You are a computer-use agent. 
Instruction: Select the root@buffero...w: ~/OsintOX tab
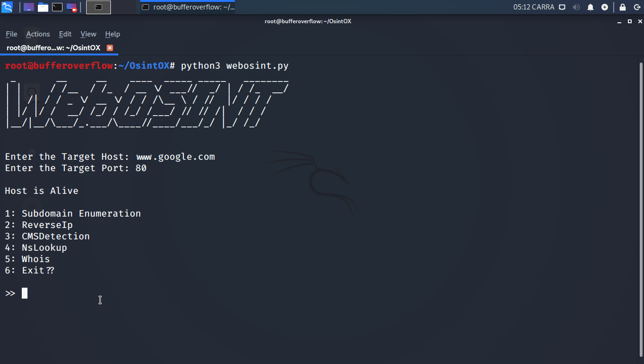(54, 48)
